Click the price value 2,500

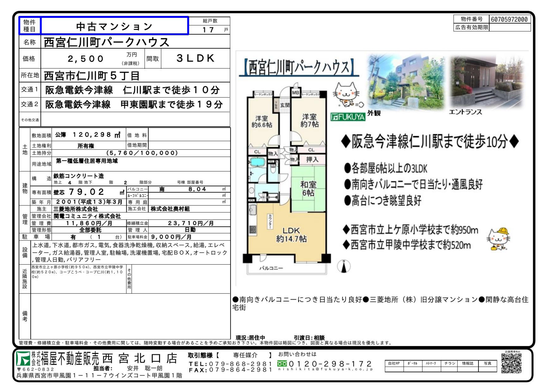[86, 59]
